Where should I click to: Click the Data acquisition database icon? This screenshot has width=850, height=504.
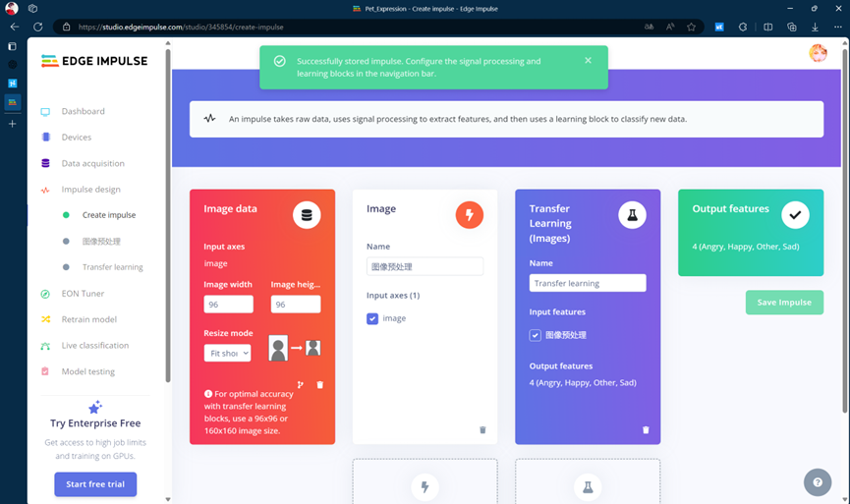(45, 163)
